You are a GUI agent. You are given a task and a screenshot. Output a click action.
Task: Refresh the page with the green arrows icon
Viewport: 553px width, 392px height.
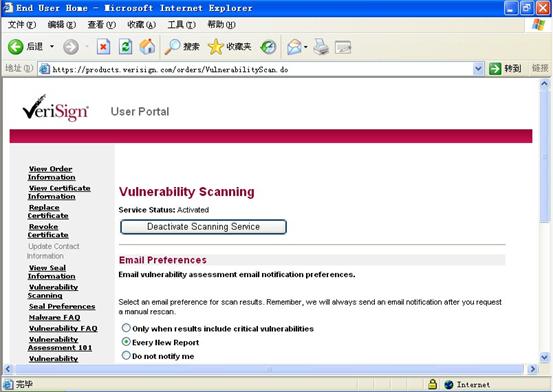pyautogui.click(x=125, y=47)
